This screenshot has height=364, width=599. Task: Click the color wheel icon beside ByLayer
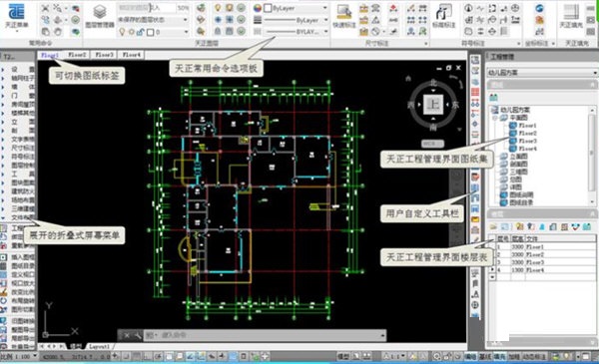click(258, 8)
